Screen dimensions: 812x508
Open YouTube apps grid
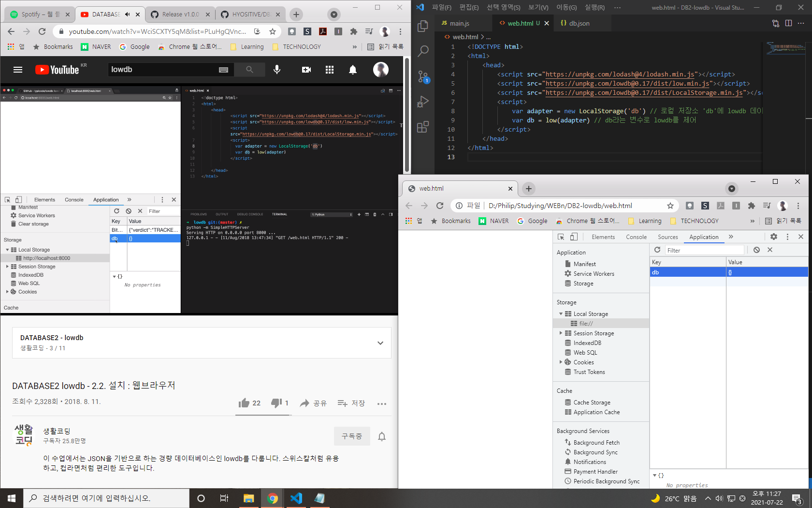click(x=330, y=70)
